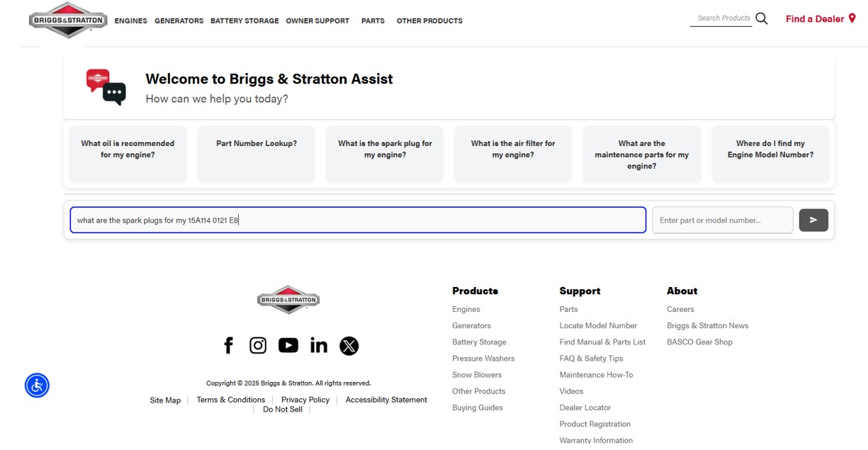Open the Buying Guides link
868x450 pixels.
coord(478,407)
